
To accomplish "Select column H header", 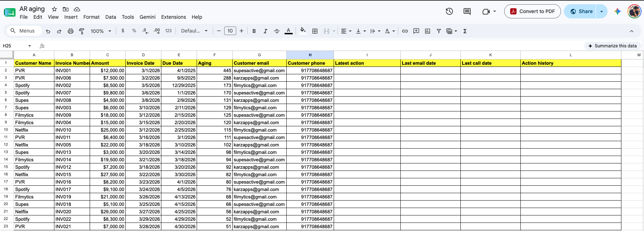I will 310,55.
